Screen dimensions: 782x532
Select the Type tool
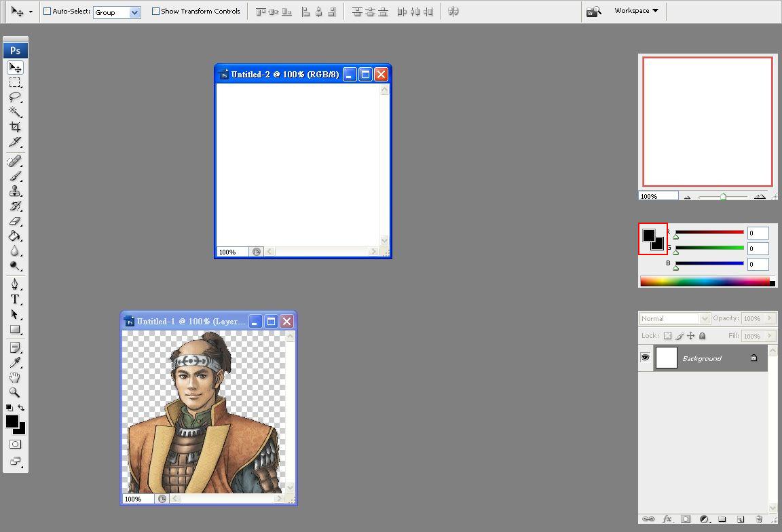pos(15,299)
